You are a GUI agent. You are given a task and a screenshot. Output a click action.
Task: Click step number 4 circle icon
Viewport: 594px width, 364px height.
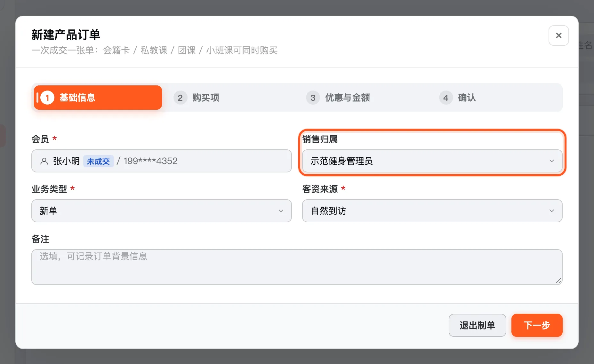click(446, 98)
